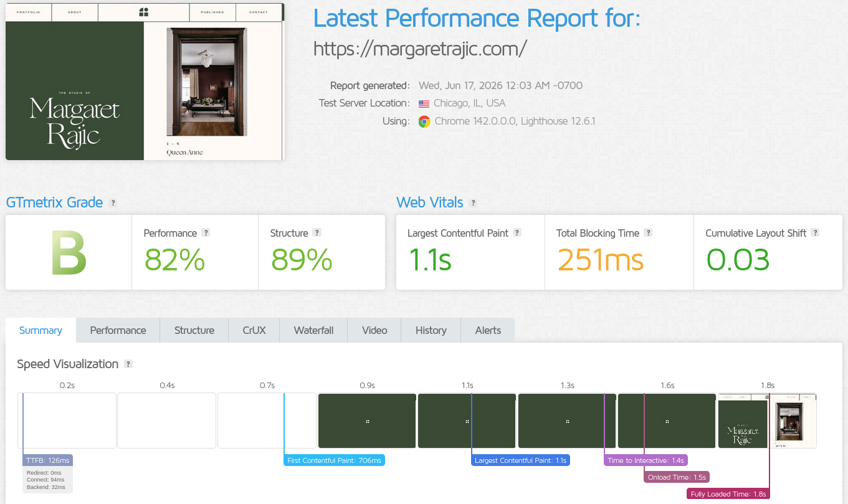This screenshot has height=504, width=848.
Task: Click the Backend: 32ms detail
Action: point(45,487)
